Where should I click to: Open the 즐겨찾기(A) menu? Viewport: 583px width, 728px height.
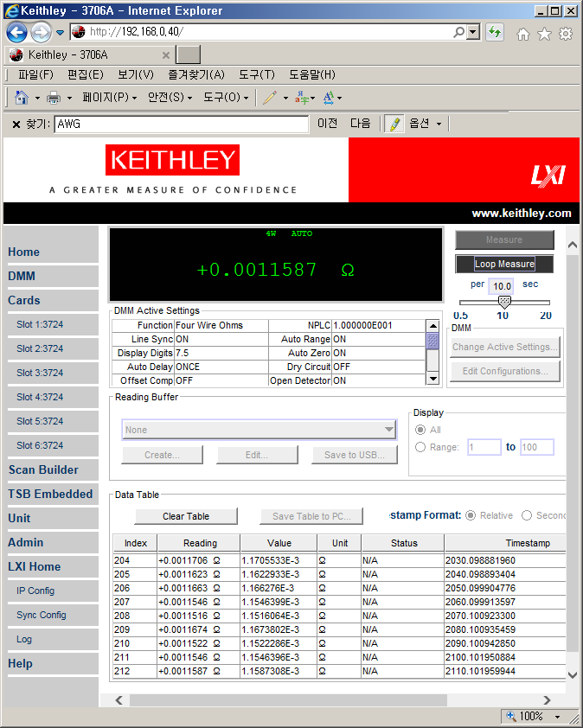point(195,75)
